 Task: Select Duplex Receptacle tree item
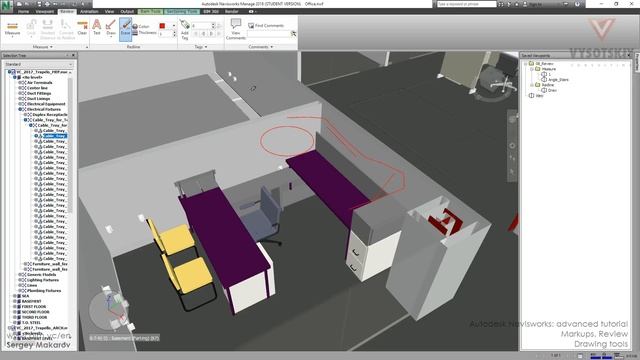click(50, 115)
